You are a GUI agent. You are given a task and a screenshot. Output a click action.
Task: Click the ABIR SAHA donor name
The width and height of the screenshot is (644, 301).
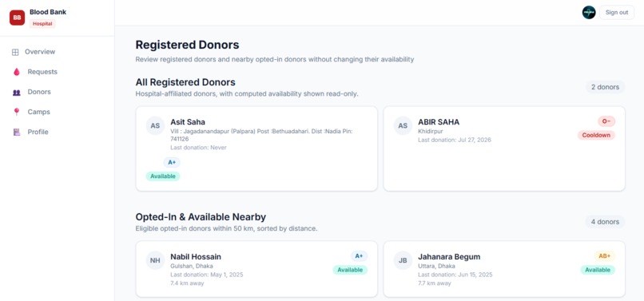point(439,122)
